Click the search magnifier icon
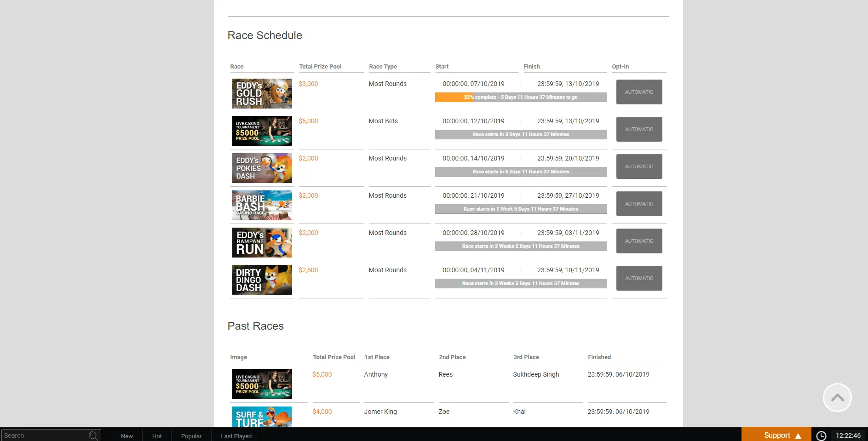The width and height of the screenshot is (868, 441). click(x=93, y=435)
